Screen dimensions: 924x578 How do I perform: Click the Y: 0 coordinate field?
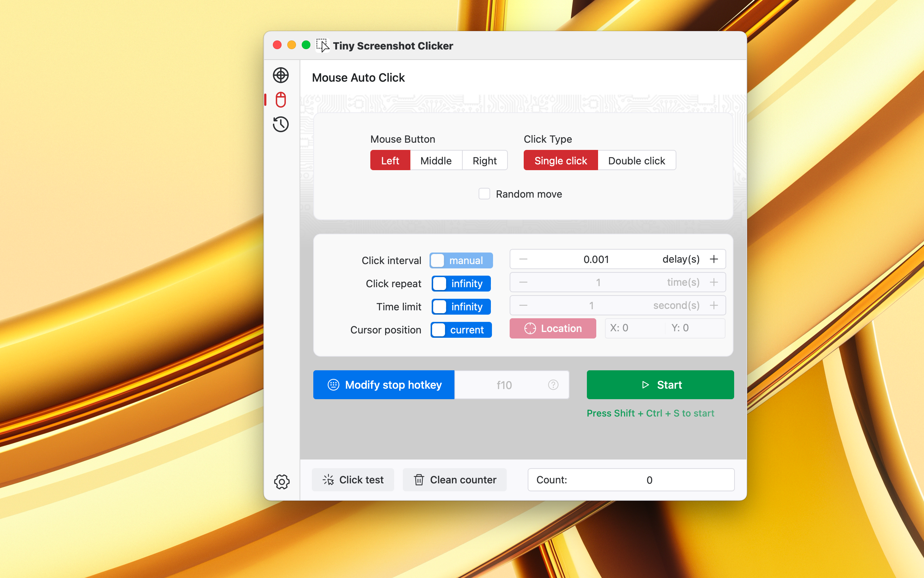(x=695, y=328)
